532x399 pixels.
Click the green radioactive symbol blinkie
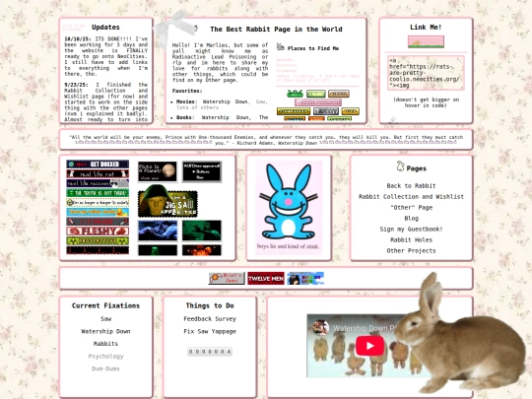click(x=98, y=240)
